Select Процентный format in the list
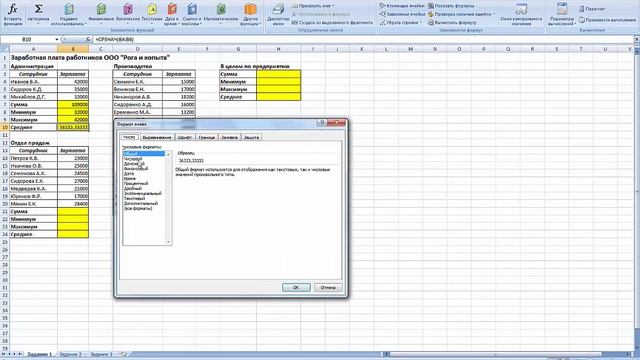Image resolution: width=640 pixels, height=360 pixels. pyautogui.click(x=136, y=183)
